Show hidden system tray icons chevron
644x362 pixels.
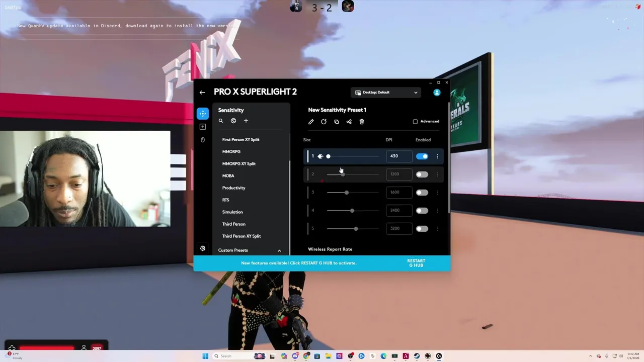[591, 356]
